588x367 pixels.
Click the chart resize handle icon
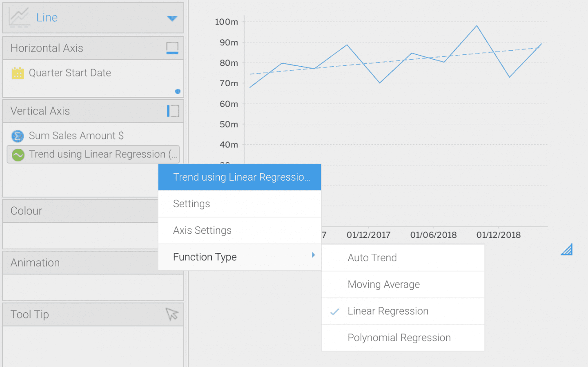pos(566,249)
